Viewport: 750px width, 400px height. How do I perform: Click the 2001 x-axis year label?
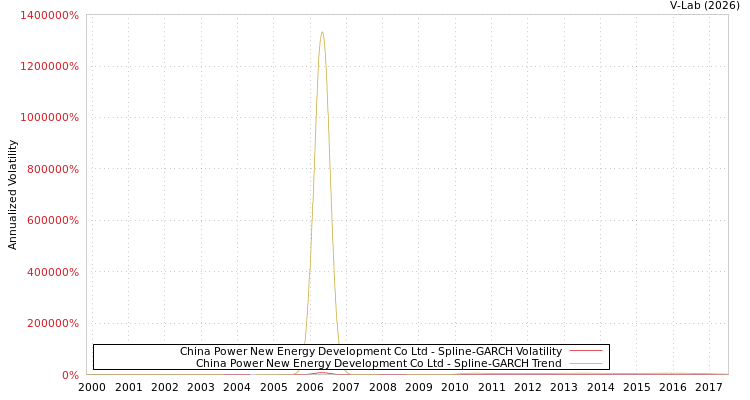point(129,387)
